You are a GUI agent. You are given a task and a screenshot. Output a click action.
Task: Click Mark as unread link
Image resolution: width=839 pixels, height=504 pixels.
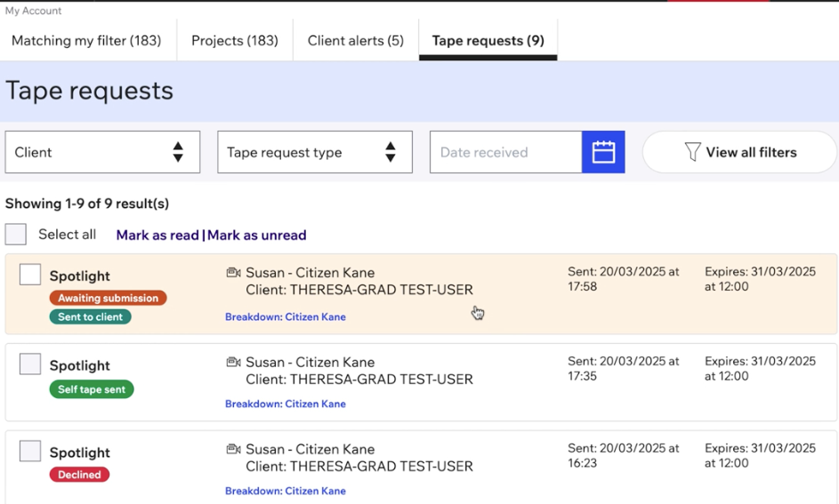257,236
